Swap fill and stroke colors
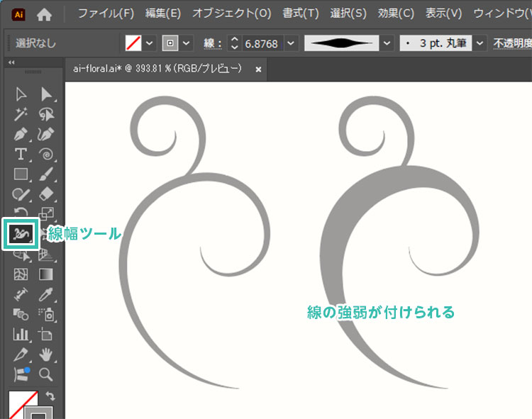This screenshot has height=419, width=532. (x=50, y=396)
